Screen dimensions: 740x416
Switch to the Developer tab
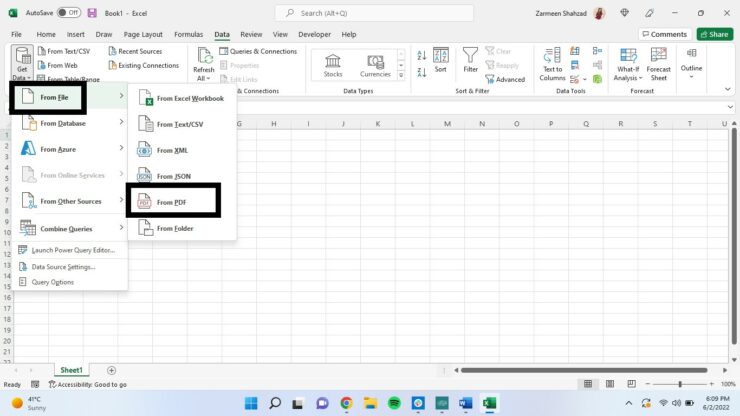pos(314,34)
